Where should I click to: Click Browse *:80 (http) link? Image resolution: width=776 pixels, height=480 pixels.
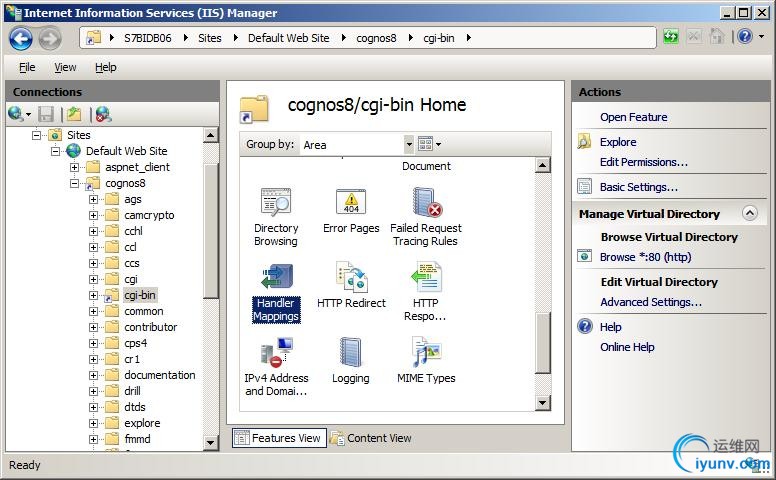645,257
